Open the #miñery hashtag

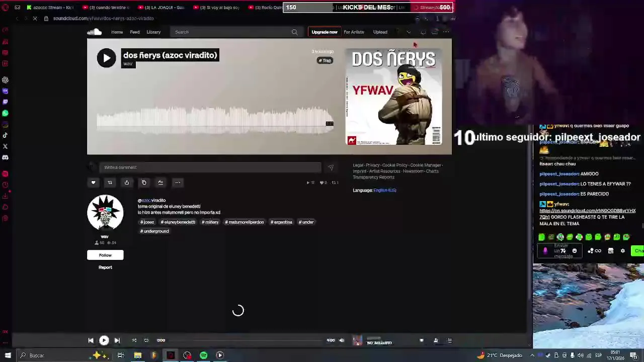click(210, 222)
